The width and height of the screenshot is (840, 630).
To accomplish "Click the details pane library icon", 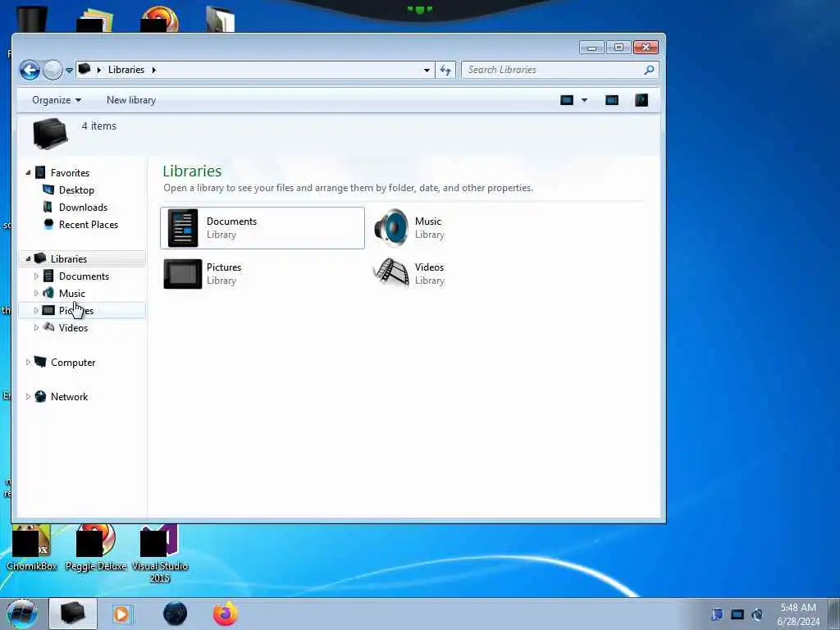I will [50, 134].
